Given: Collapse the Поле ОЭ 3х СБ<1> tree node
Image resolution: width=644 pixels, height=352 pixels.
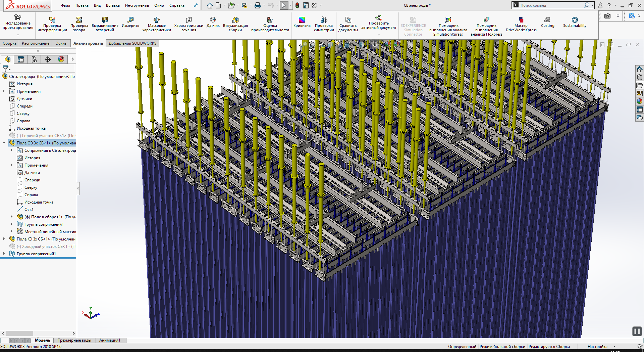Looking at the screenshot, I should pos(4,143).
